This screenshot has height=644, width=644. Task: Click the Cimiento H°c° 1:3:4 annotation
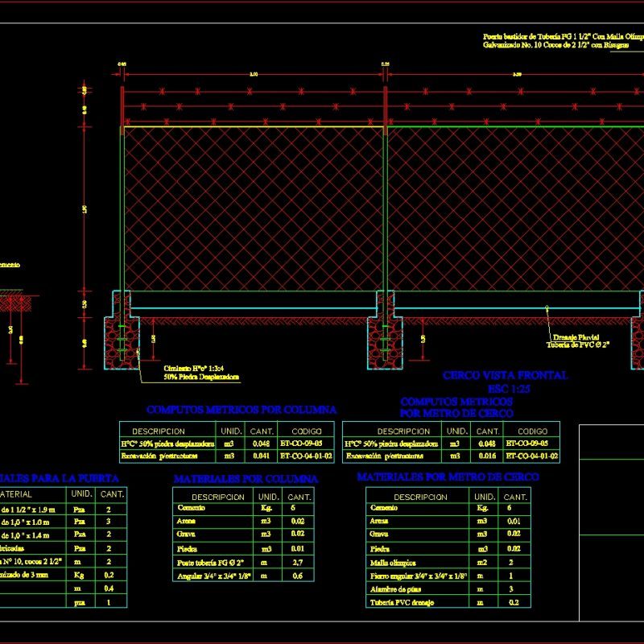(x=193, y=370)
